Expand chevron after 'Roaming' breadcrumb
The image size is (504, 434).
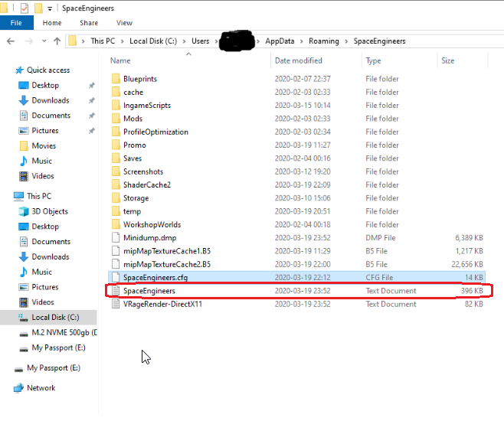pos(346,41)
